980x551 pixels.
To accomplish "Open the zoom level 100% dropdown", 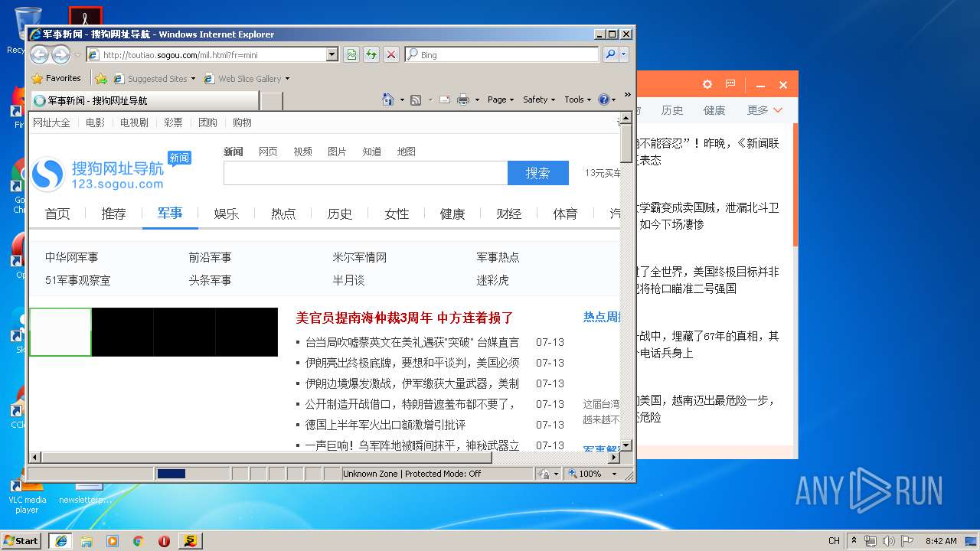I will (x=614, y=474).
